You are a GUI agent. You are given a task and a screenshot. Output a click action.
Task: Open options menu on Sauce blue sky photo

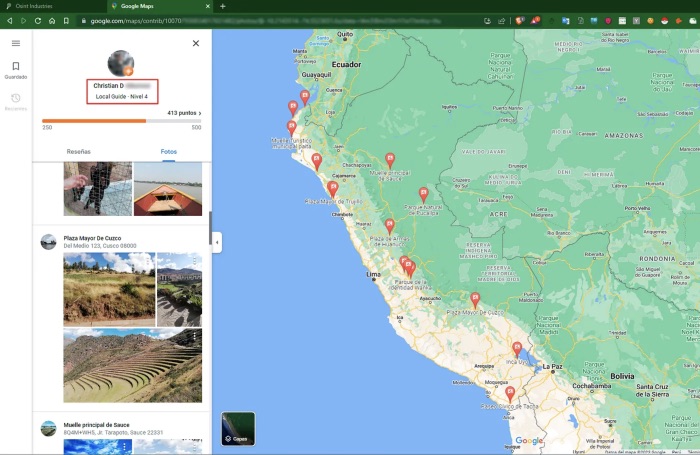click(x=125, y=446)
